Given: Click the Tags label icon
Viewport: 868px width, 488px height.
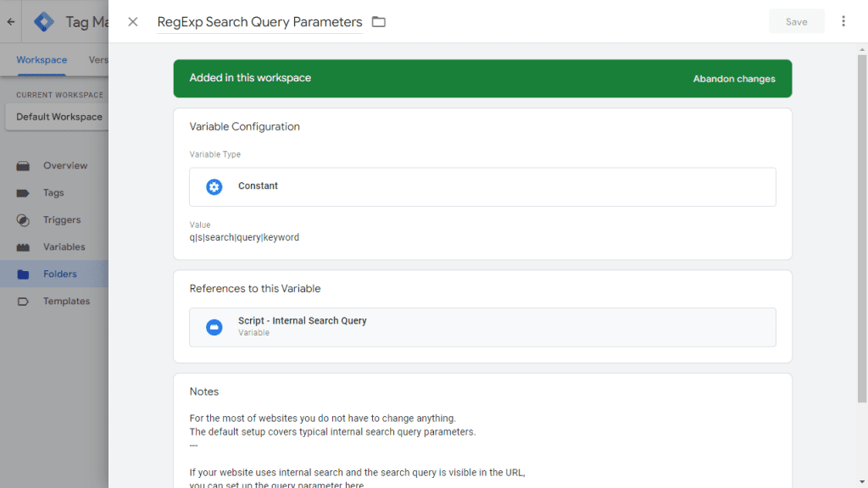Looking at the screenshot, I should click(23, 192).
